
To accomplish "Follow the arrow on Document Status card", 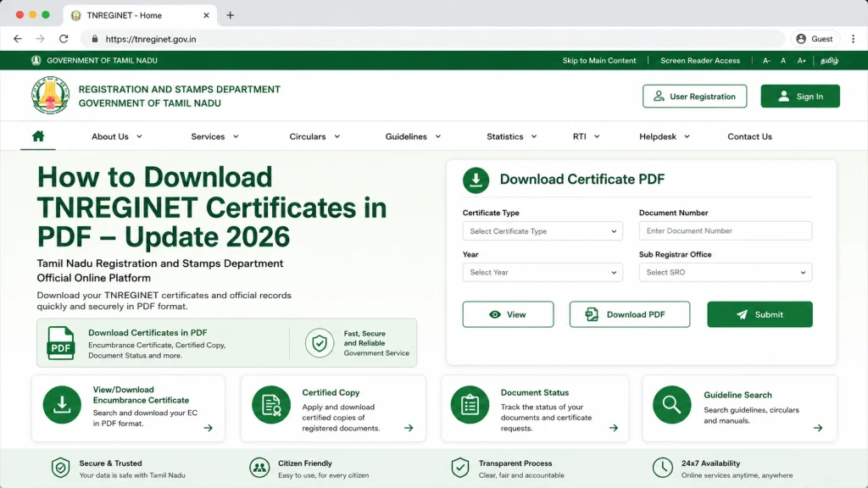I will pyautogui.click(x=614, y=428).
